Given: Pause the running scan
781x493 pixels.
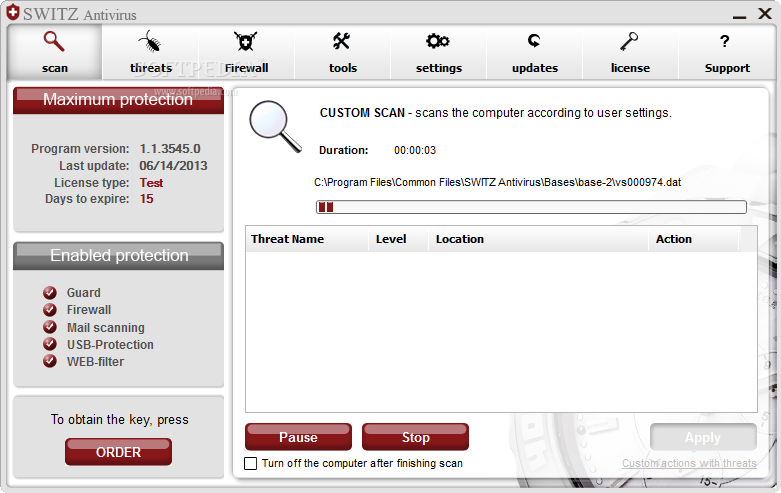Looking at the screenshot, I should coord(298,437).
